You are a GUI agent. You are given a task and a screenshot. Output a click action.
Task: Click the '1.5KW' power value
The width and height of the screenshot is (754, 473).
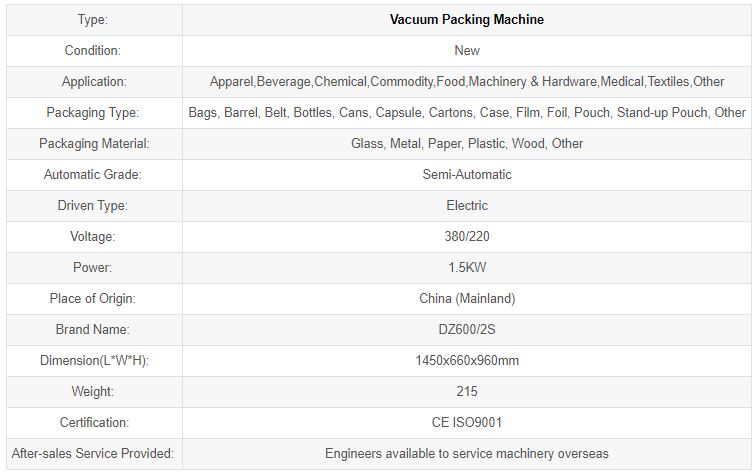466,268
